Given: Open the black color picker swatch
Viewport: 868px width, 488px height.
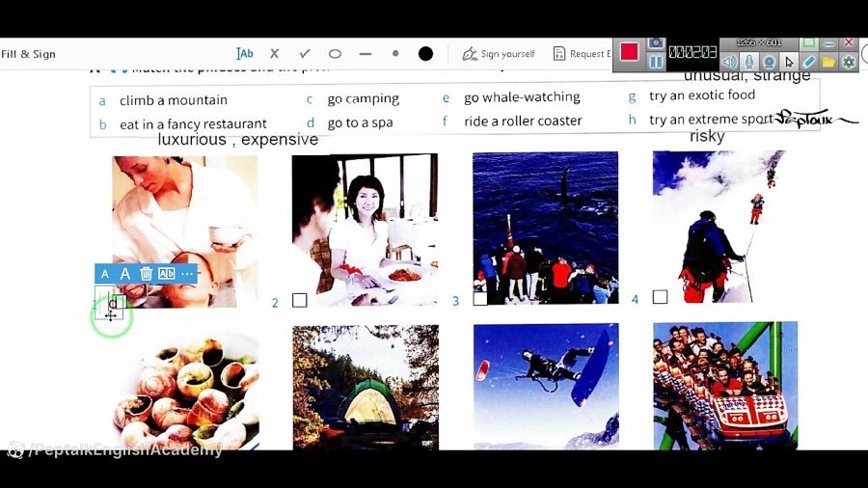Looking at the screenshot, I should pos(425,54).
